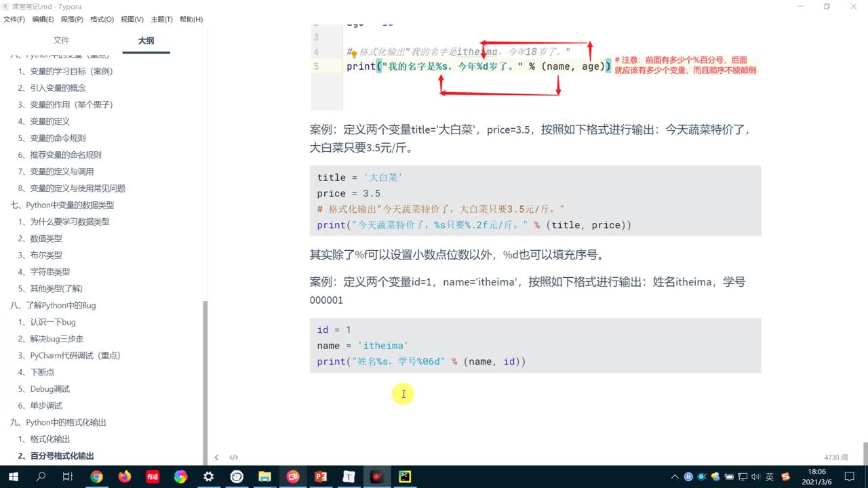This screenshot has width=868, height=488.
Task: Open Settings gear on taskbar
Action: 208,476
